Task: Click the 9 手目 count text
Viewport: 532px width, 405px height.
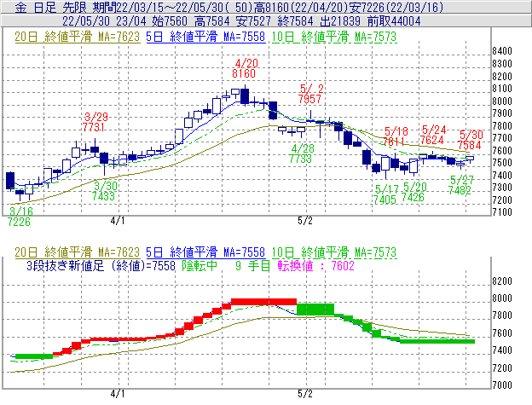Action: [x=252, y=265]
